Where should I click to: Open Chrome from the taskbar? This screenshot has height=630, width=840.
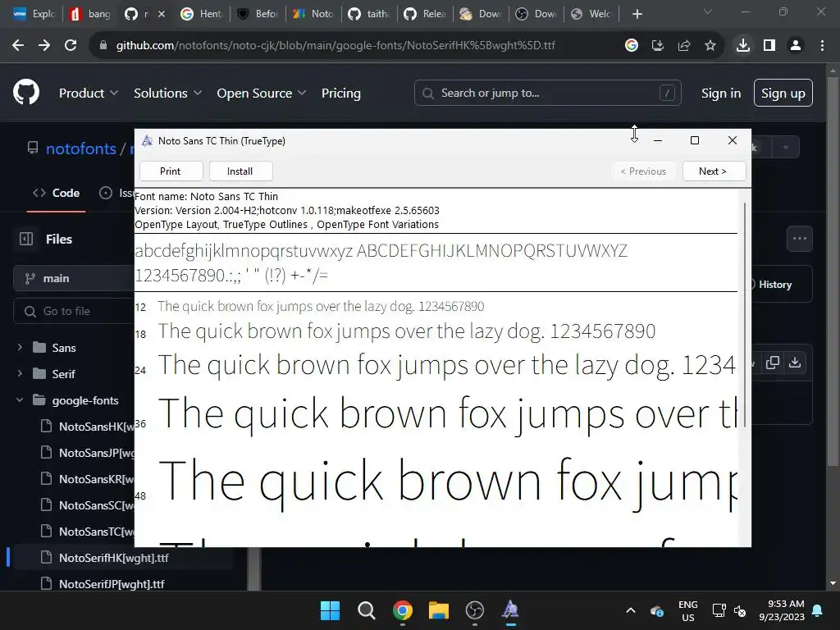pos(402,610)
